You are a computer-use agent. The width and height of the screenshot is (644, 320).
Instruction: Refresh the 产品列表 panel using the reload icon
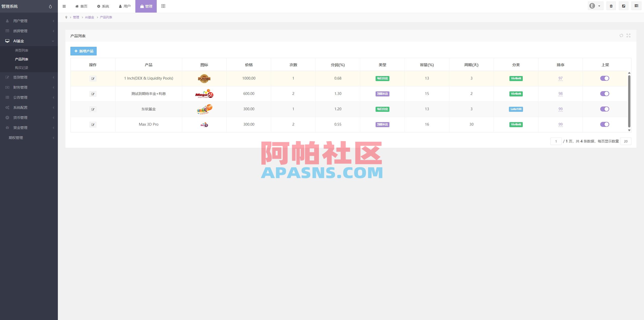pos(621,36)
